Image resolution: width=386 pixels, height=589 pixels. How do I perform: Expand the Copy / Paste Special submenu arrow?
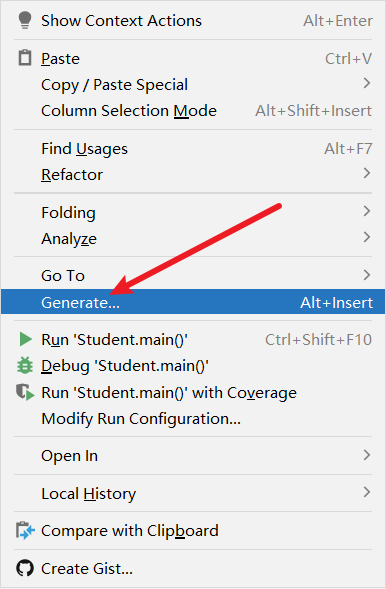(x=367, y=83)
